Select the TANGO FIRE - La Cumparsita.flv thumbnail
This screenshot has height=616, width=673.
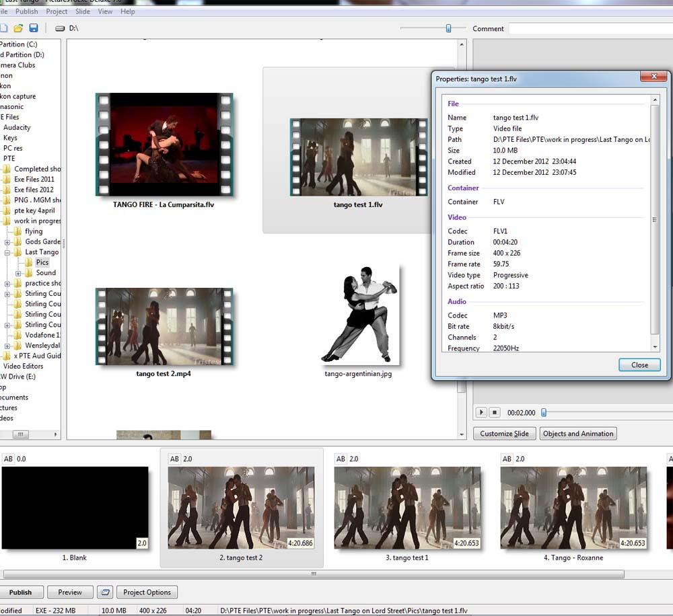coord(164,145)
